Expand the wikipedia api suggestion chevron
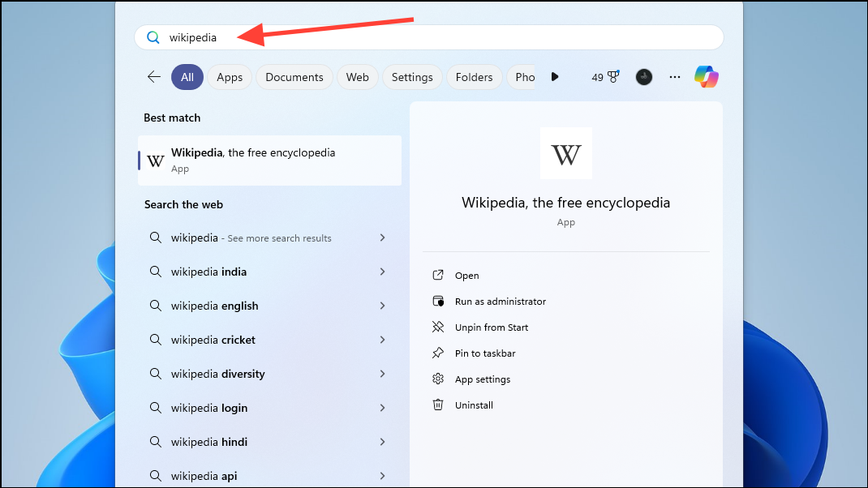 click(383, 476)
